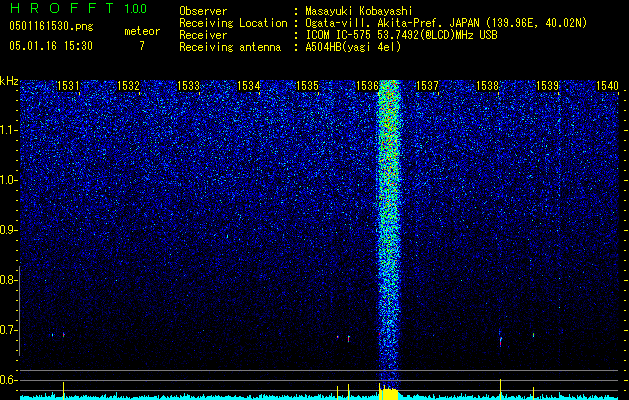Screen dimensions: 629x400
Task: Click the 1539 time axis marker
Action: click(547, 85)
